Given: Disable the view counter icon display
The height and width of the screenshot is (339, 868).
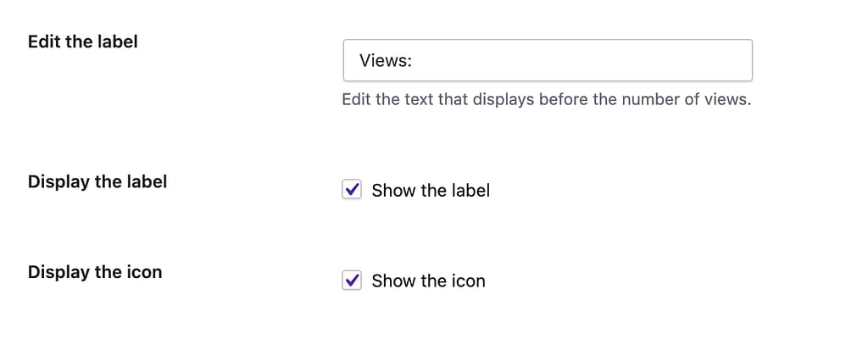Looking at the screenshot, I should tap(352, 281).
